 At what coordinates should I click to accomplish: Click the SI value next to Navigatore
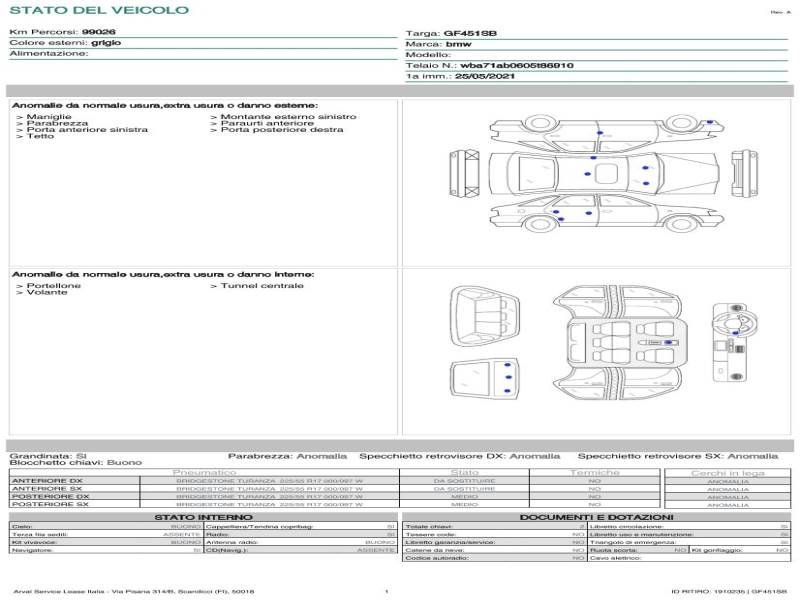pyautogui.click(x=197, y=550)
